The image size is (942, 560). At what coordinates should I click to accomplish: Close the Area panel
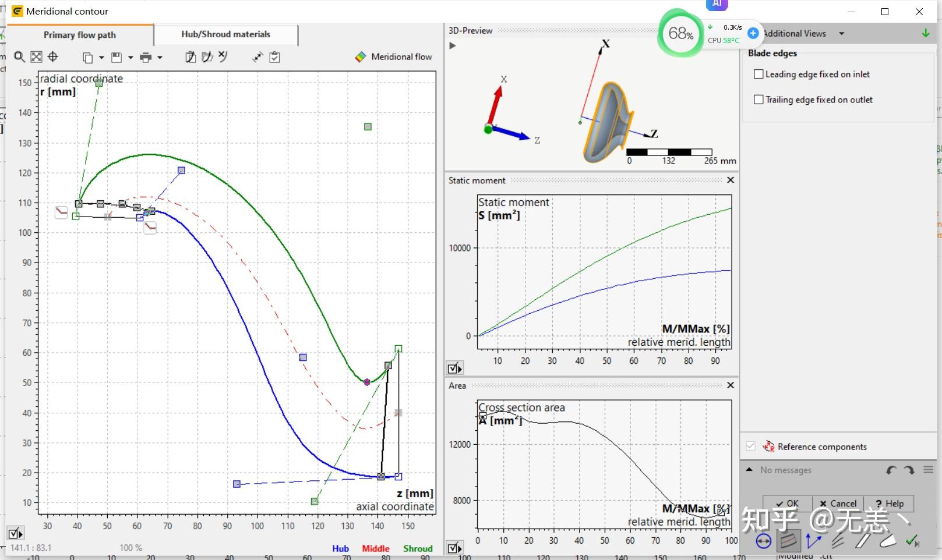pos(731,385)
